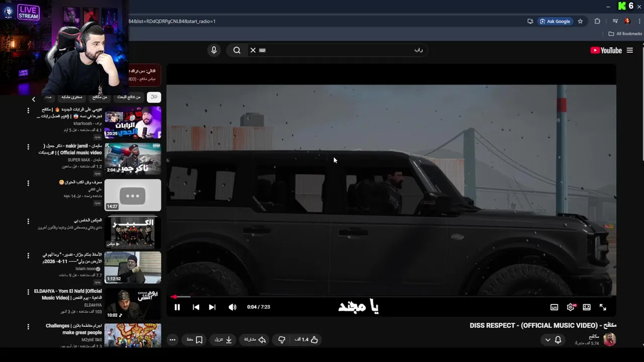Screen dimensions: 644x362
Task: Open the nakir jamil video thumbnail
Action: pos(133,158)
